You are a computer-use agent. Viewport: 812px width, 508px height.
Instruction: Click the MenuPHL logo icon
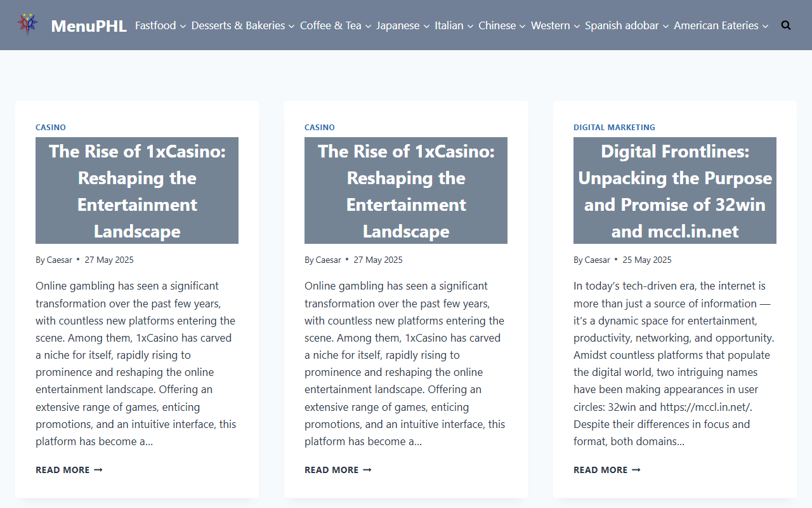pyautogui.click(x=27, y=25)
